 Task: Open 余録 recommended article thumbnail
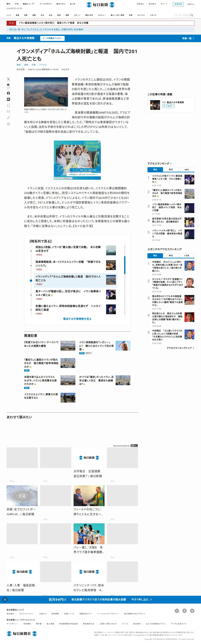[22, 496]
